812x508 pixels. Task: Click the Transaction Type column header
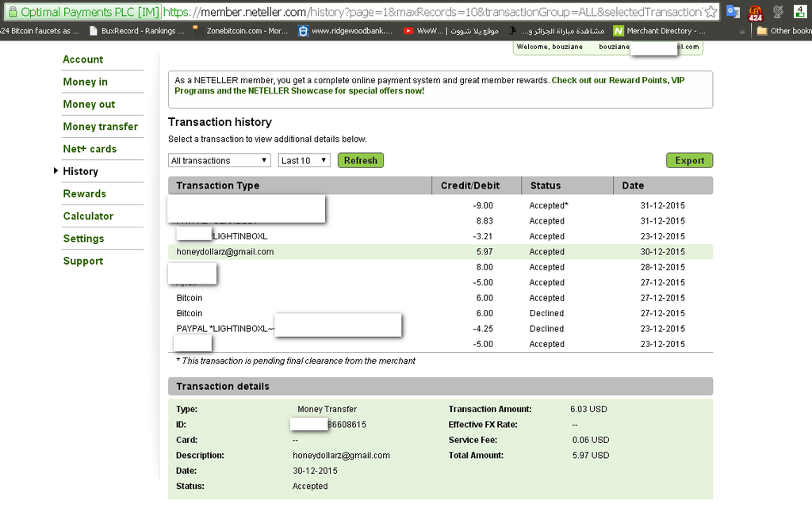pos(217,185)
